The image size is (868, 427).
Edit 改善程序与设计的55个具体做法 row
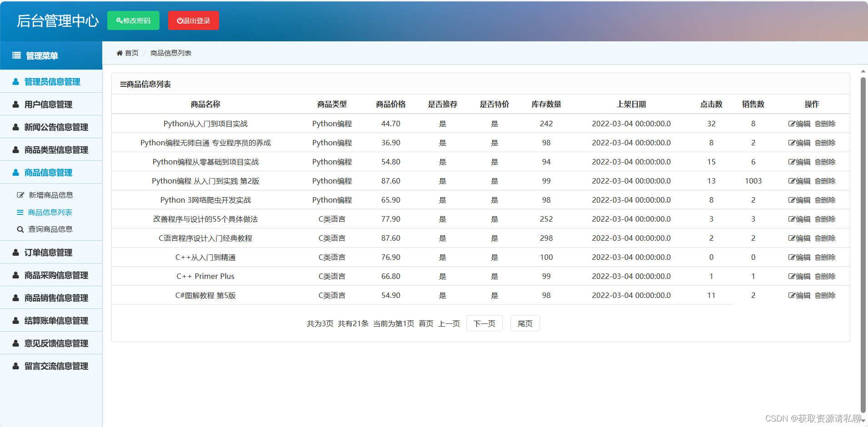tap(799, 219)
